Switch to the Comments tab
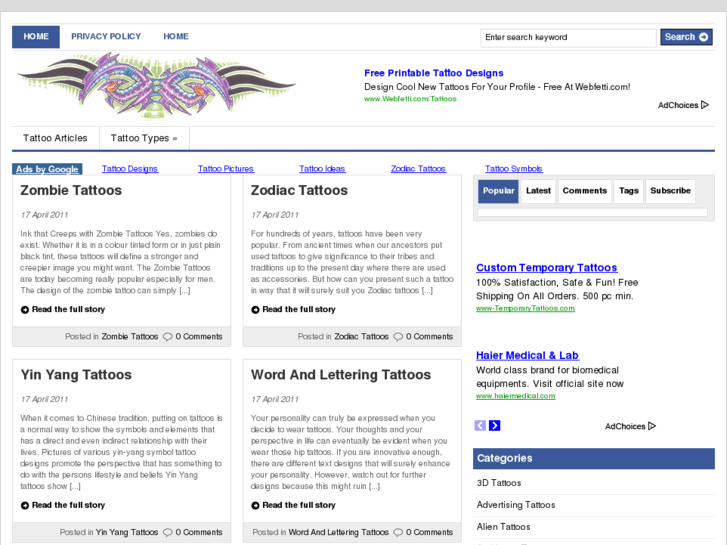The image size is (727, 545). coord(584,191)
